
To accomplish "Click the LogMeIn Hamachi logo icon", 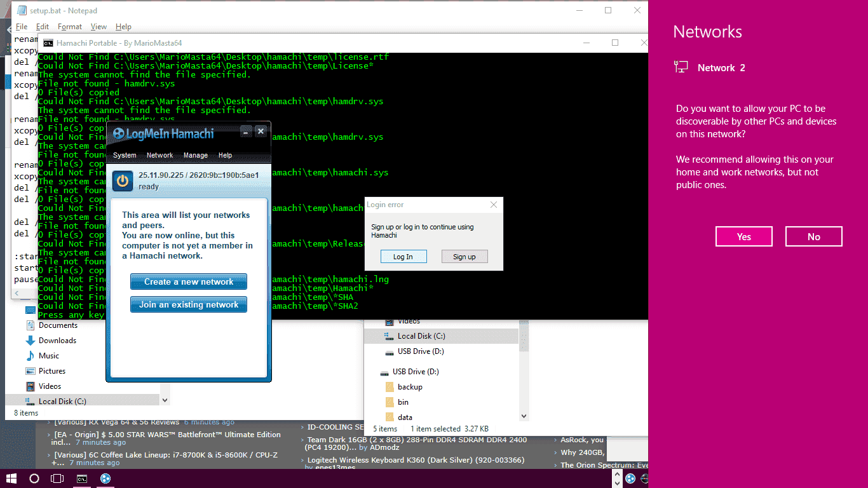I will coord(118,133).
